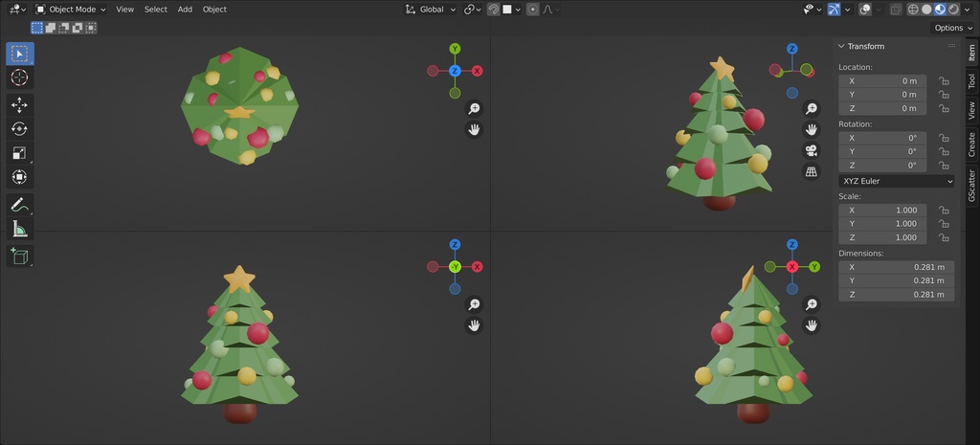Image resolution: width=980 pixels, height=445 pixels.
Task: Switch to the Create sidebar tab
Action: (971, 145)
